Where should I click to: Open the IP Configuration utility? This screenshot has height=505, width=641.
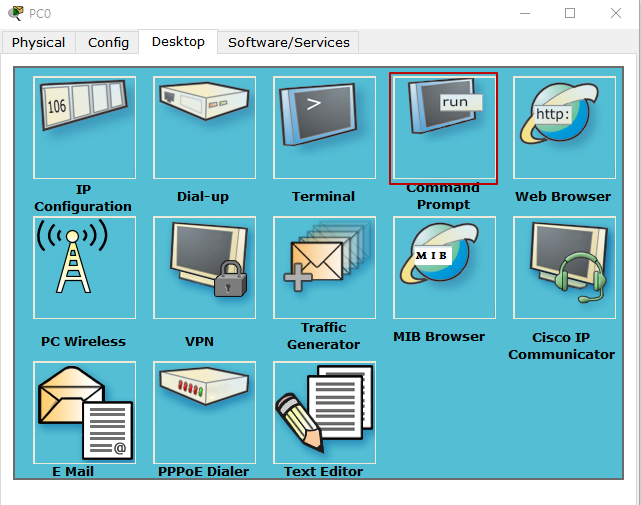[84, 128]
